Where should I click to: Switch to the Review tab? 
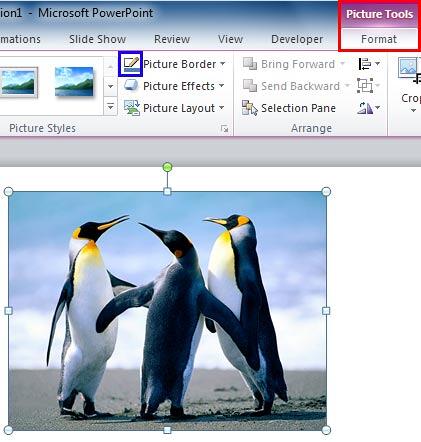point(172,39)
